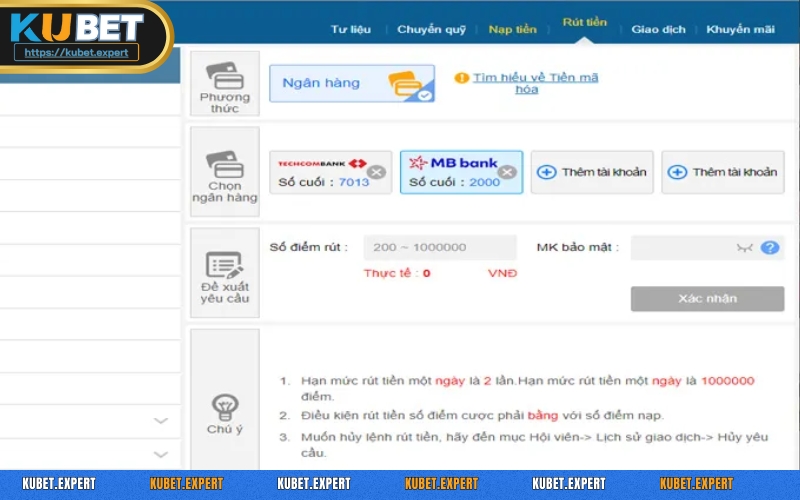The image size is (800, 500).
Task: Open the Chuyển quỹ tab
Action: pyautogui.click(x=431, y=29)
